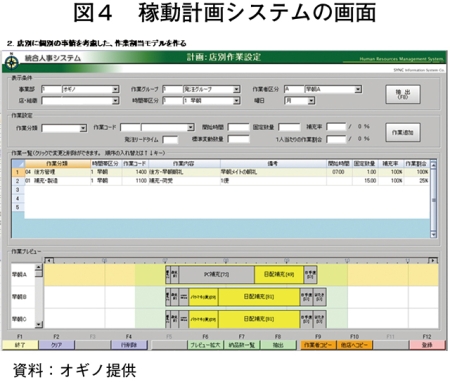
Task: Click the compass logo icon in header
Action: click(12, 62)
